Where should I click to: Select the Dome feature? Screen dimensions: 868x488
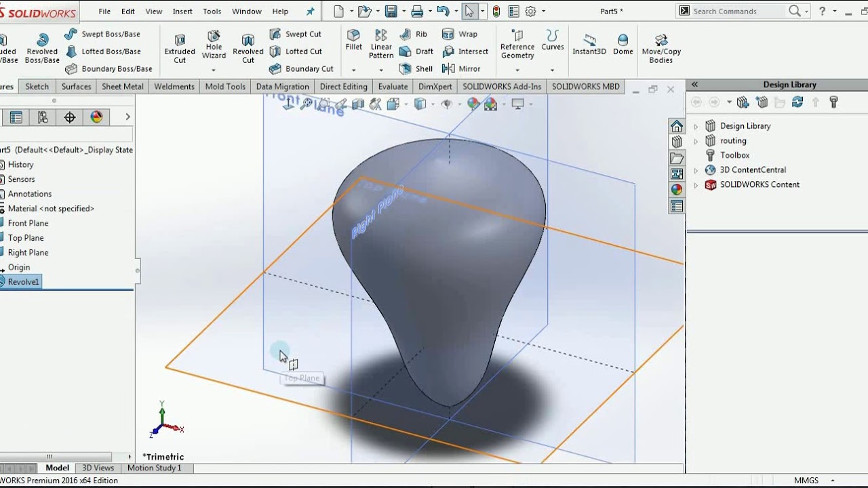point(623,45)
